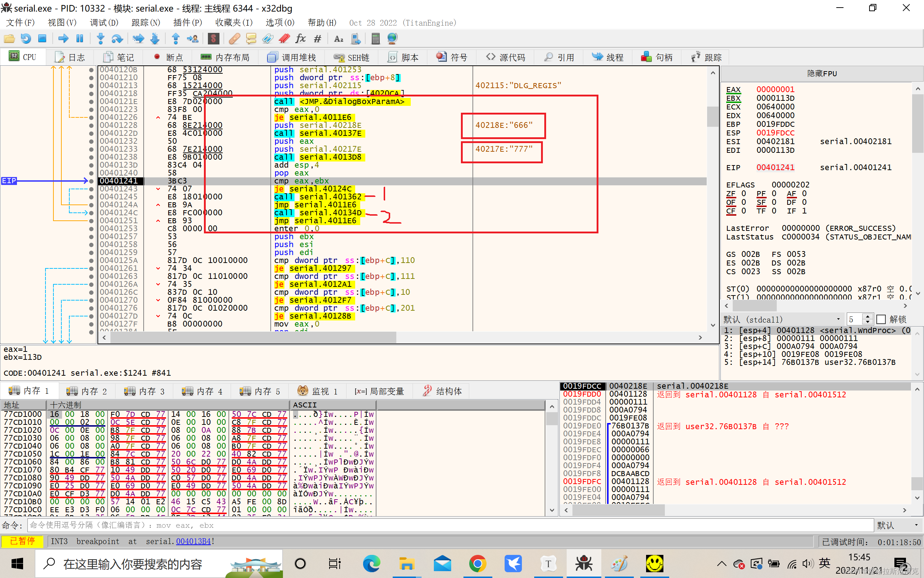
Task: Switch to the SEH链 tab
Action: pos(352,57)
